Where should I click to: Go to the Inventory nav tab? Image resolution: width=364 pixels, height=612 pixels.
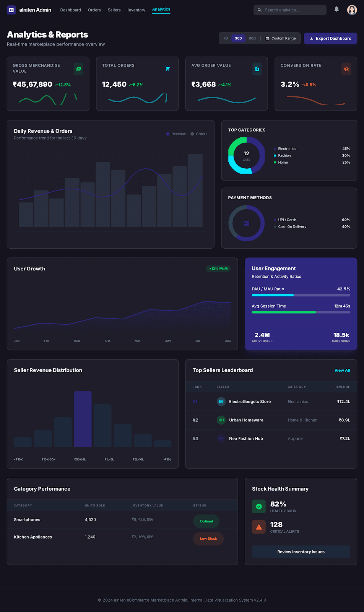[136, 10]
